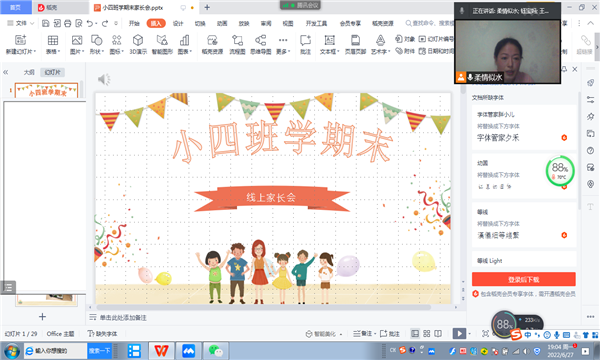Viewport: 600px width, 360px height.
Task: Select slide 1 thumbnail in panel
Action: tap(46, 90)
